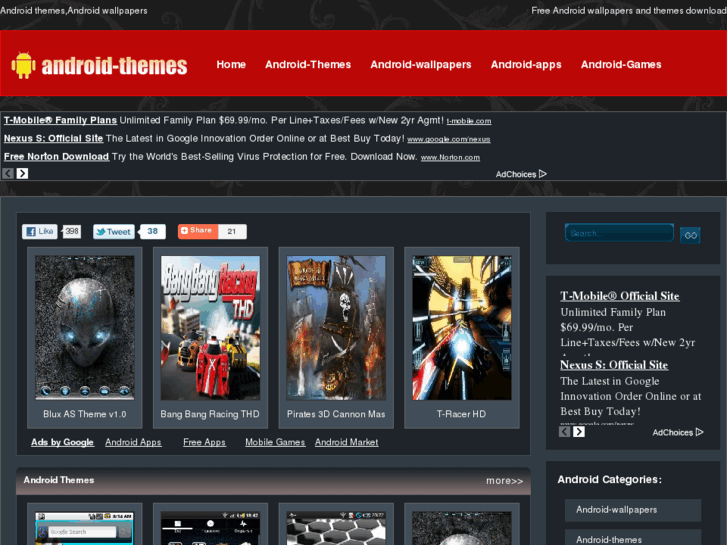Click more>> in Android Themes section
Viewport: 727px width, 545px height.
(x=504, y=481)
